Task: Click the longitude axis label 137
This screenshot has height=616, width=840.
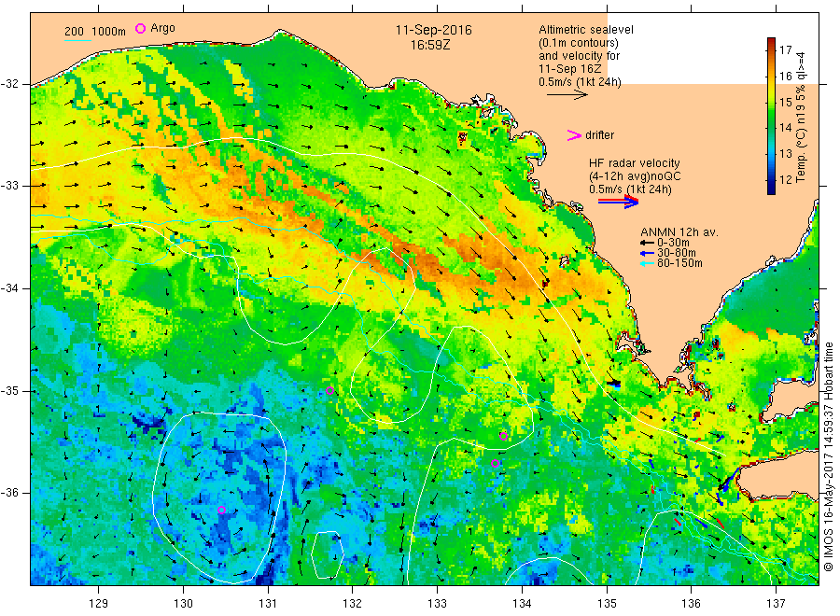Action: pyautogui.click(x=777, y=604)
